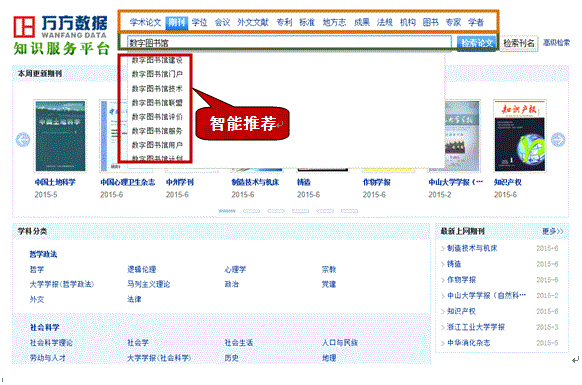Open the 标准 tab
Image resolution: width=582 pixels, height=385 pixels.
pyautogui.click(x=307, y=23)
